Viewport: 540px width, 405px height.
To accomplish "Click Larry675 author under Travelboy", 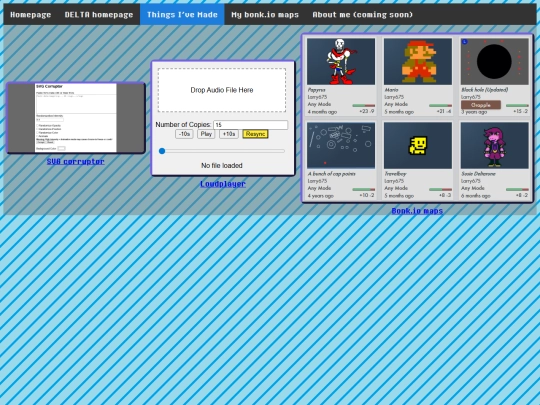I will (x=394, y=181).
